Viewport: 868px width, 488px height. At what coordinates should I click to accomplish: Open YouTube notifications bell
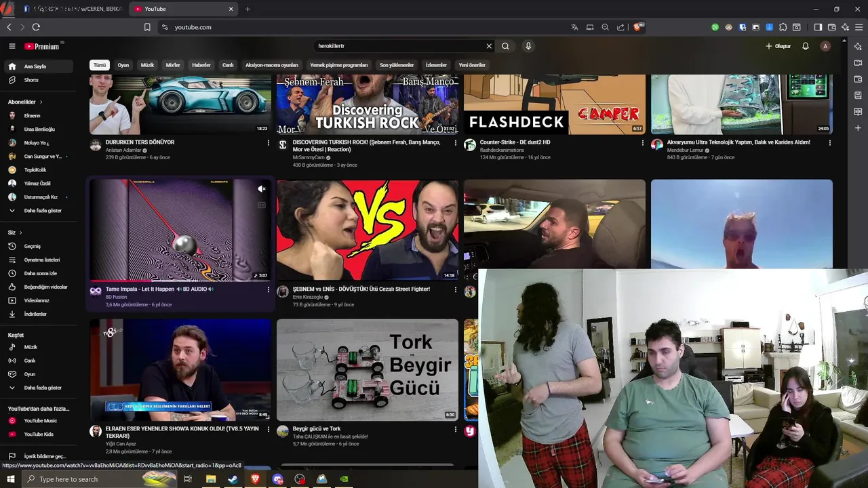pos(806,46)
